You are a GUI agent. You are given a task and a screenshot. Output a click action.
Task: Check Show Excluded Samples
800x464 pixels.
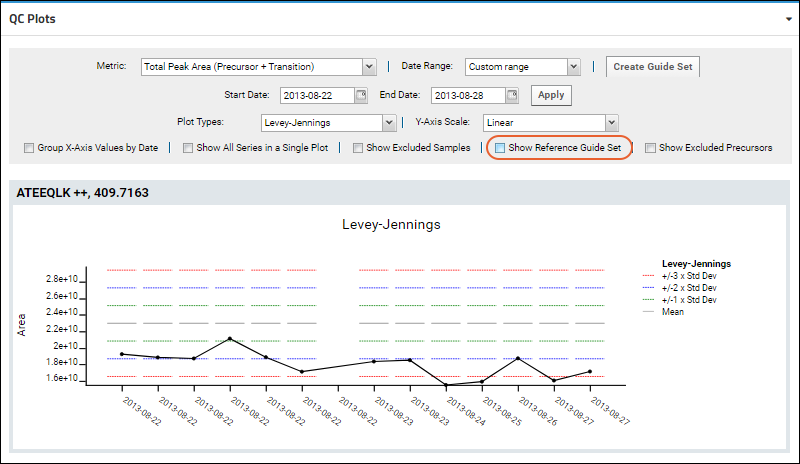tap(358, 148)
